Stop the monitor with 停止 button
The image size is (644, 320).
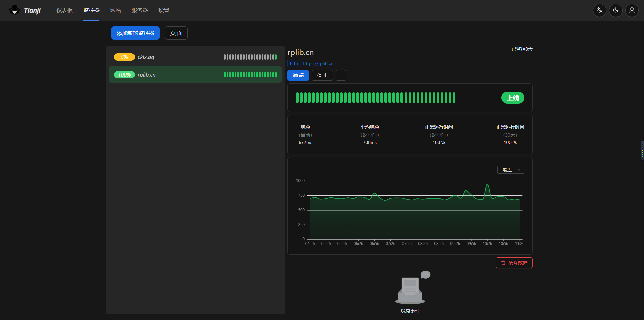coord(322,75)
